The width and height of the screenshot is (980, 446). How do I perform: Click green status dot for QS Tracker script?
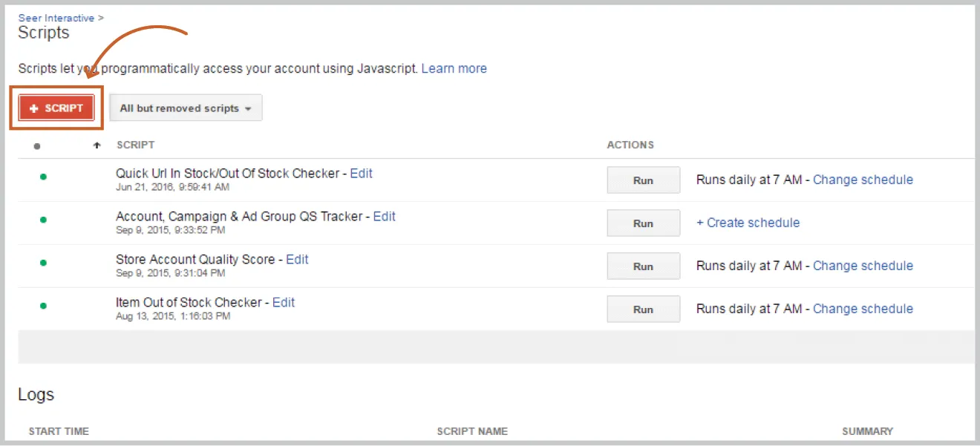click(43, 220)
